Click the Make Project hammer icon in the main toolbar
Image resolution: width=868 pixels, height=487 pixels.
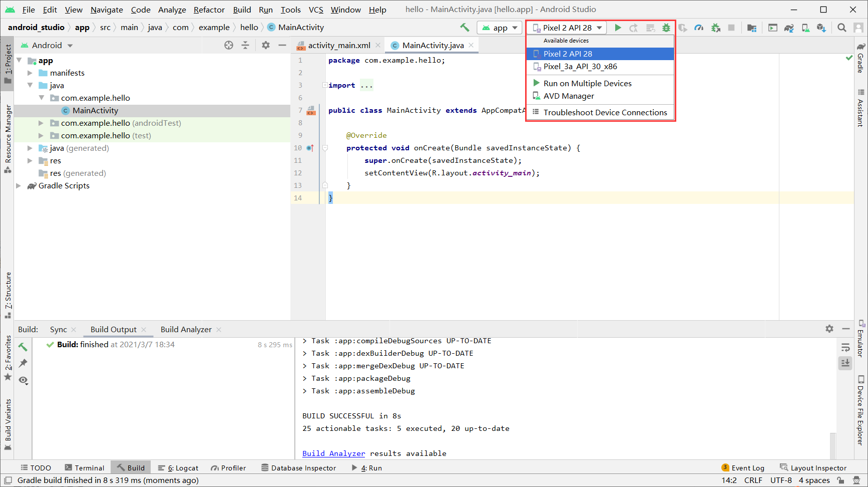pos(465,28)
